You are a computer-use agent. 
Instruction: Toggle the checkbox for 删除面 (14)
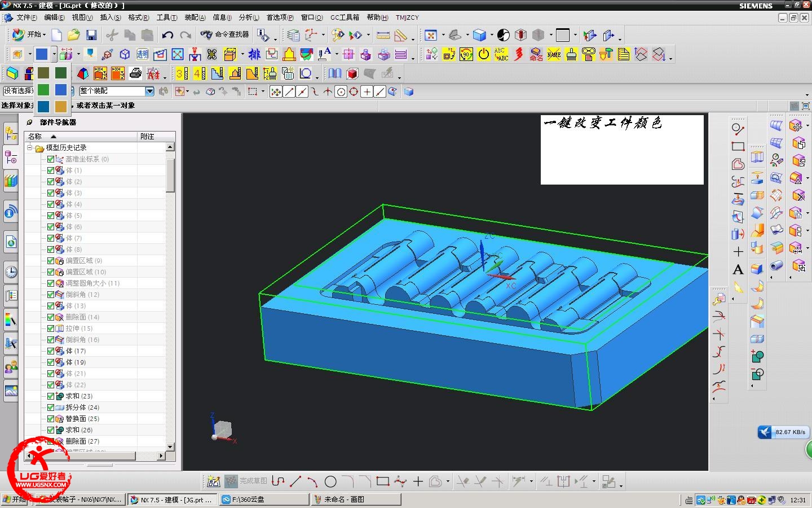51,317
